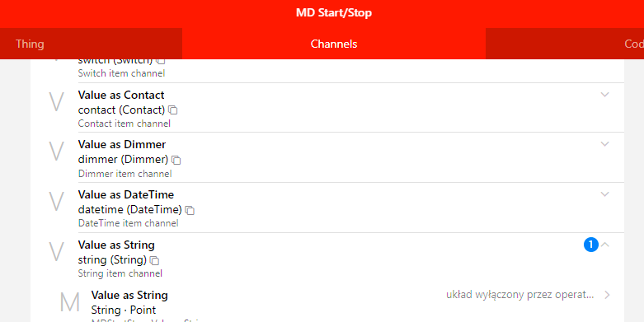This screenshot has width=644, height=322.
Task: Expand the Value as Dimmer channel
Action: 604,144
